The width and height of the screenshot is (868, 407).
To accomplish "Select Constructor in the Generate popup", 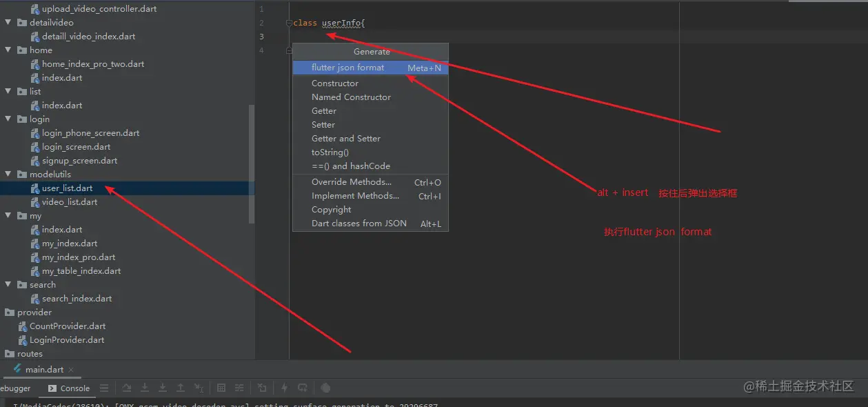I will pyautogui.click(x=370, y=83).
